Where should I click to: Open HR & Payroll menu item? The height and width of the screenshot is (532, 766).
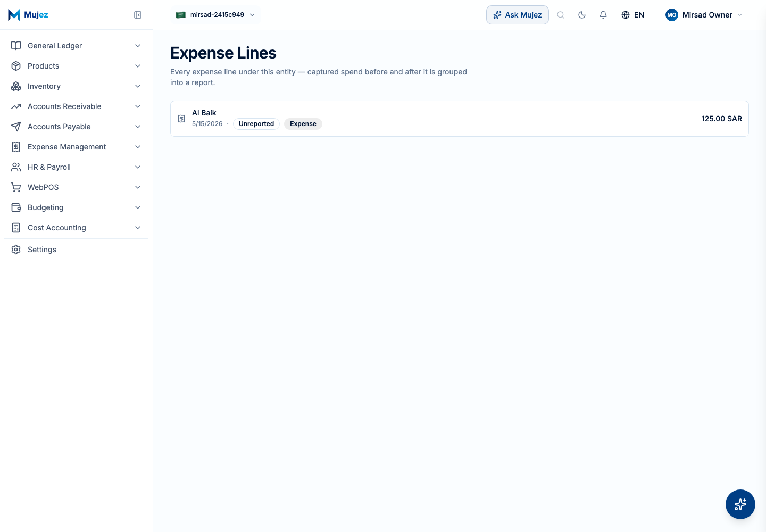76,167
